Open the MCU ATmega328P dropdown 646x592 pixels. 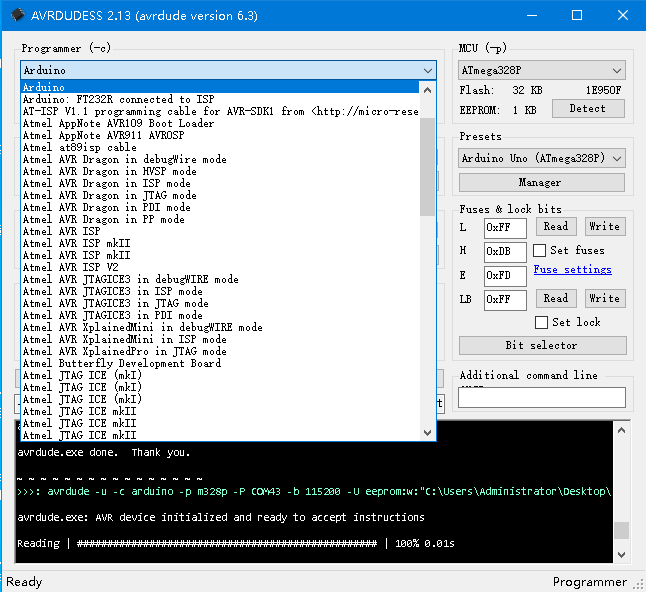tap(541, 70)
